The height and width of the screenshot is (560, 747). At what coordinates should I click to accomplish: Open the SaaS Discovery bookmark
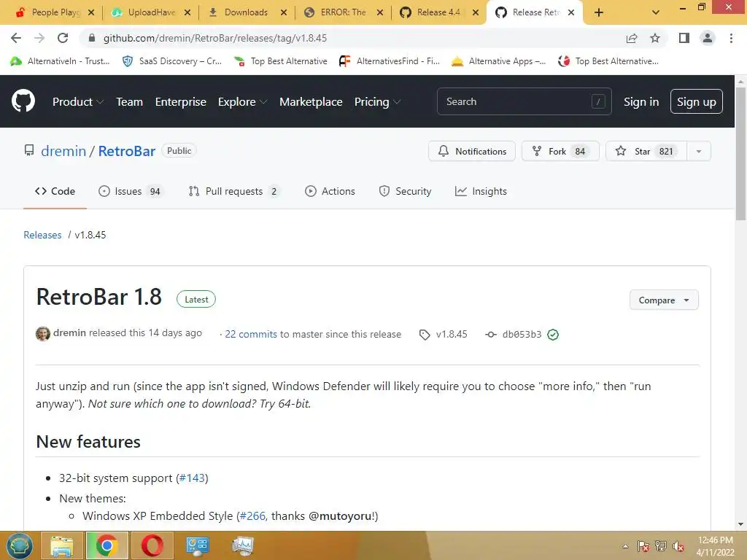coord(172,61)
